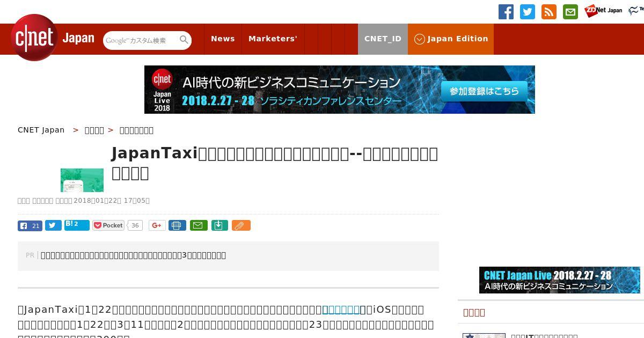Open the RSS feed icon

coord(549,12)
